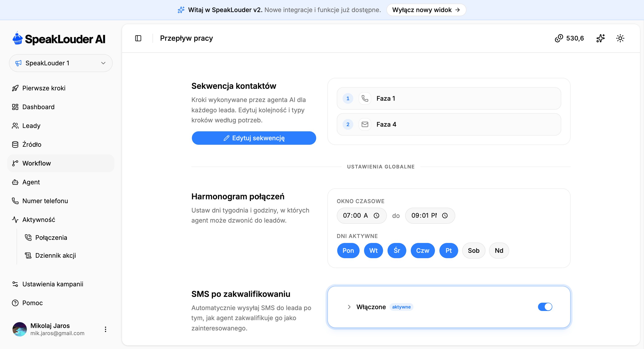The image size is (644, 349).
Task: Open Połączenia submenu item
Action: 67,237
